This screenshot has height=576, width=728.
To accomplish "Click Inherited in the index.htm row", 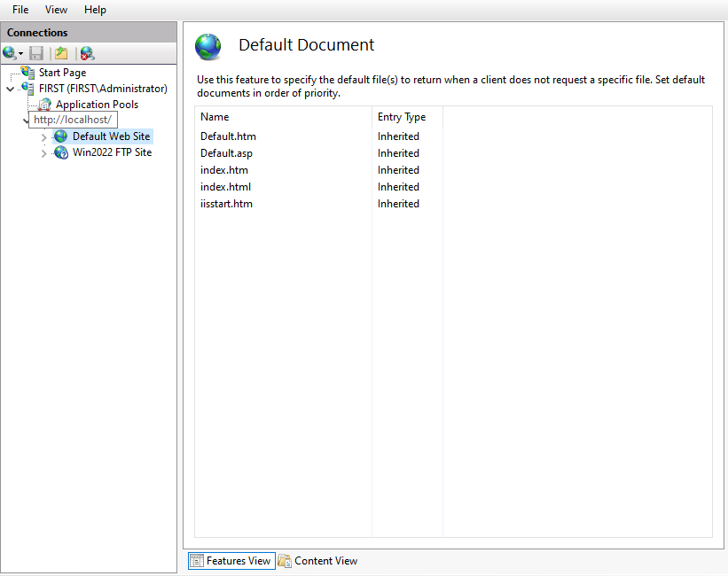I will click(x=398, y=170).
